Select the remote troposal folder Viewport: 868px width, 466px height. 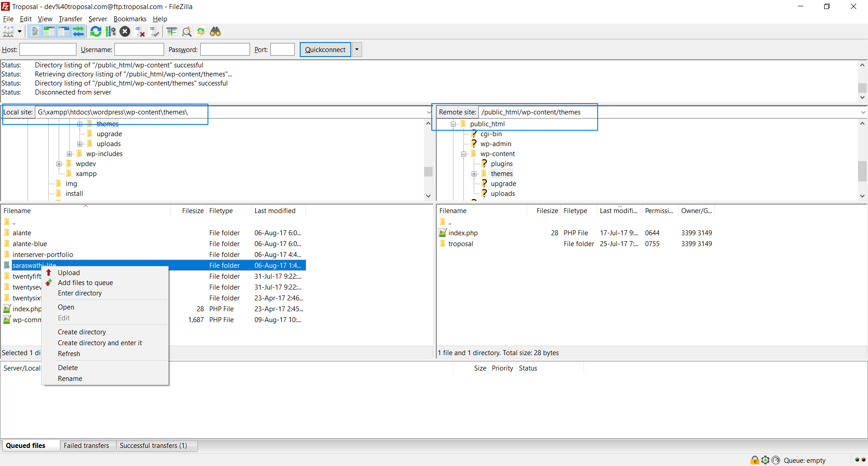pos(461,243)
